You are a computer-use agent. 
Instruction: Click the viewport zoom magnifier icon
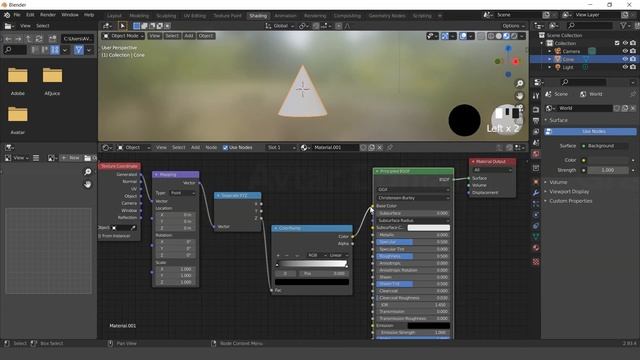click(520, 83)
